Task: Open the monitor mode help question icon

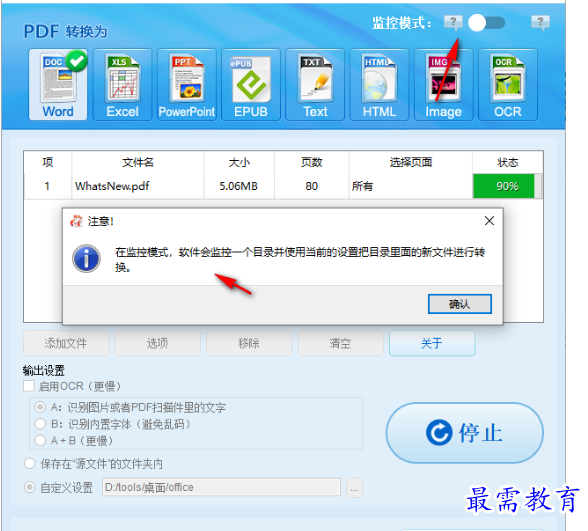Action: point(453,23)
